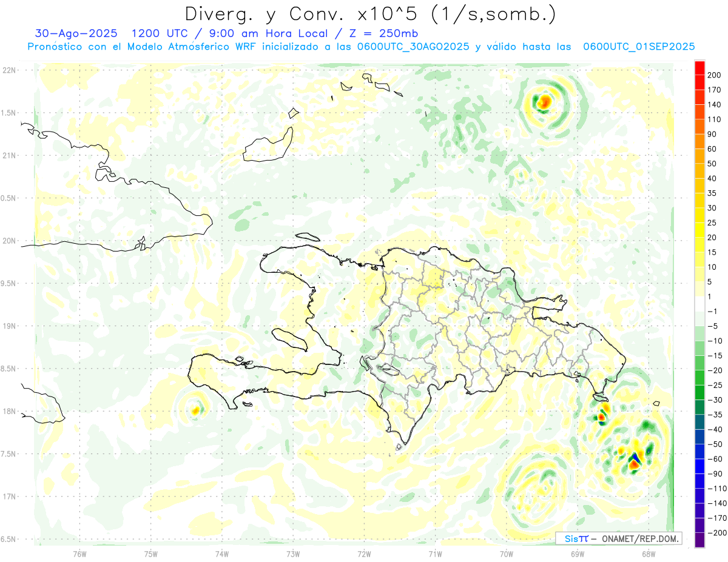Screen dimensions: 728x562
Task: Select the white swatch between 1 and -1
Action: tap(699, 304)
